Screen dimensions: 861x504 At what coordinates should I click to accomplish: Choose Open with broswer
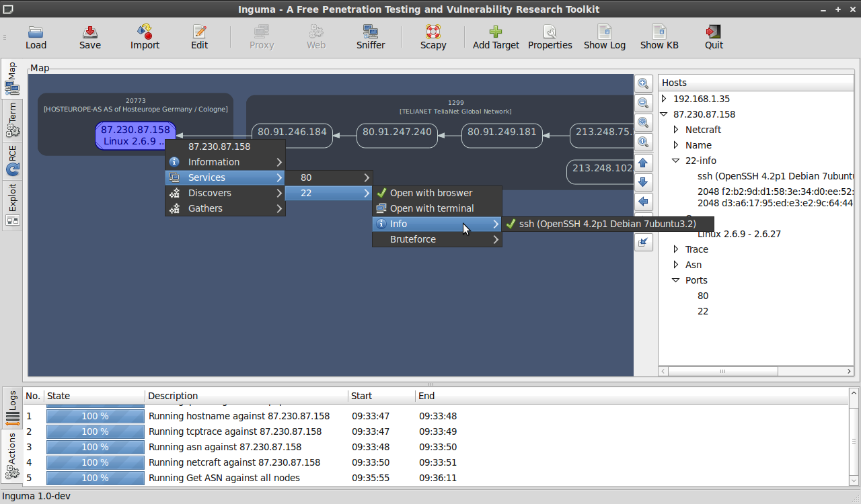point(437,193)
